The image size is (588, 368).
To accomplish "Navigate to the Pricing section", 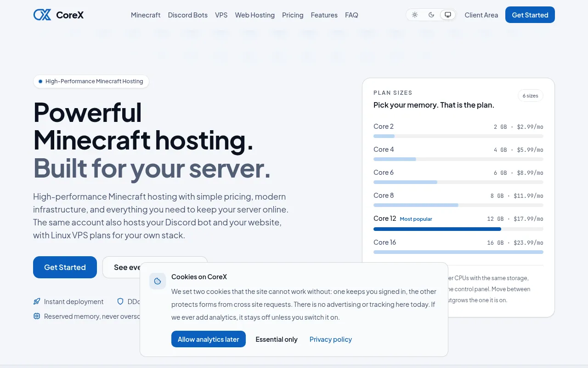I will coord(293,15).
